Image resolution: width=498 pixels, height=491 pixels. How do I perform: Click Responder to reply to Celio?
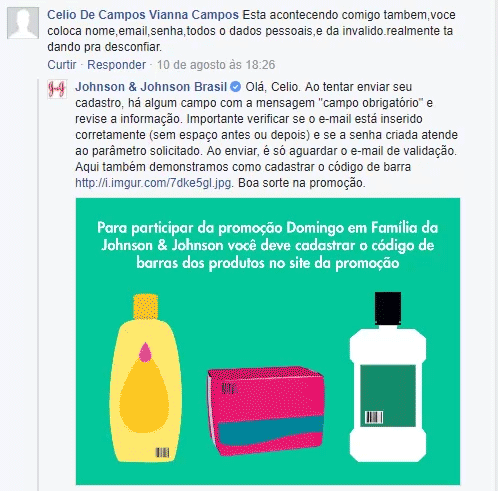pos(116,65)
